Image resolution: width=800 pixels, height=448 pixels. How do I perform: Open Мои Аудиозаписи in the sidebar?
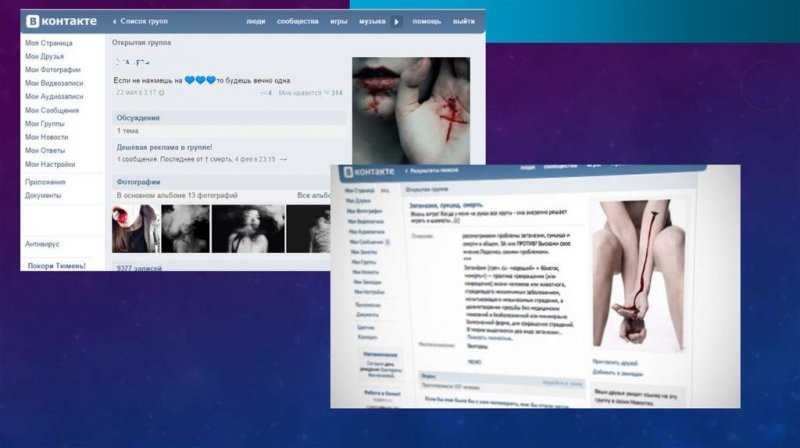54,96
